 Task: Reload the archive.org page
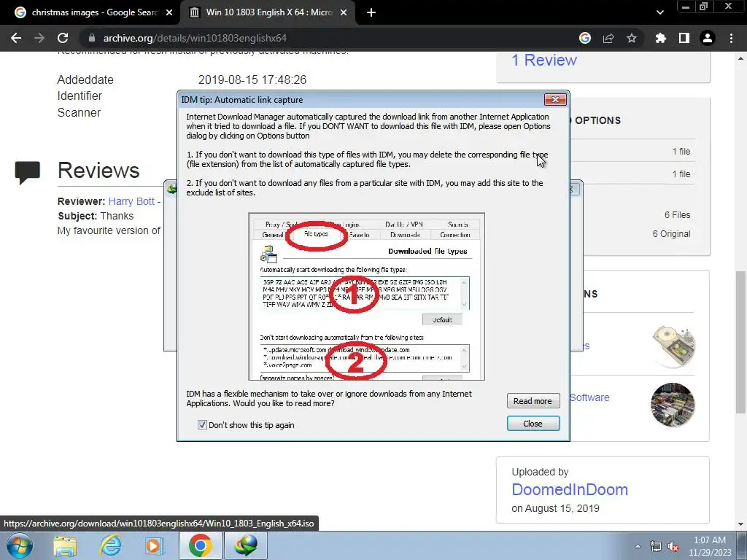(x=63, y=38)
